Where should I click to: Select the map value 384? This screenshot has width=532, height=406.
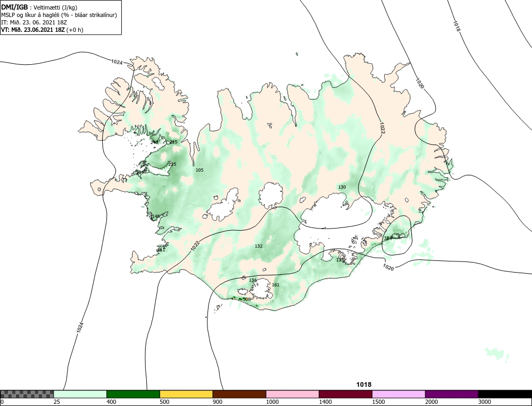[x=387, y=238]
